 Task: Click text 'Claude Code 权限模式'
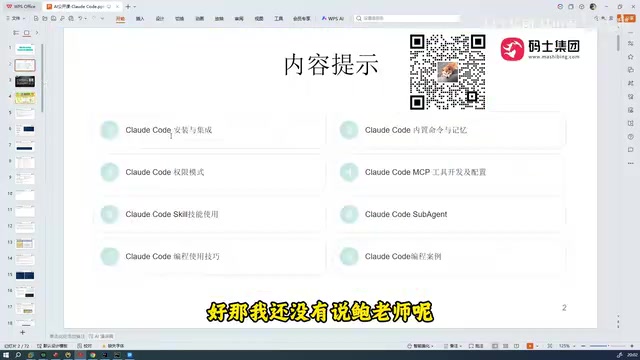click(x=164, y=172)
